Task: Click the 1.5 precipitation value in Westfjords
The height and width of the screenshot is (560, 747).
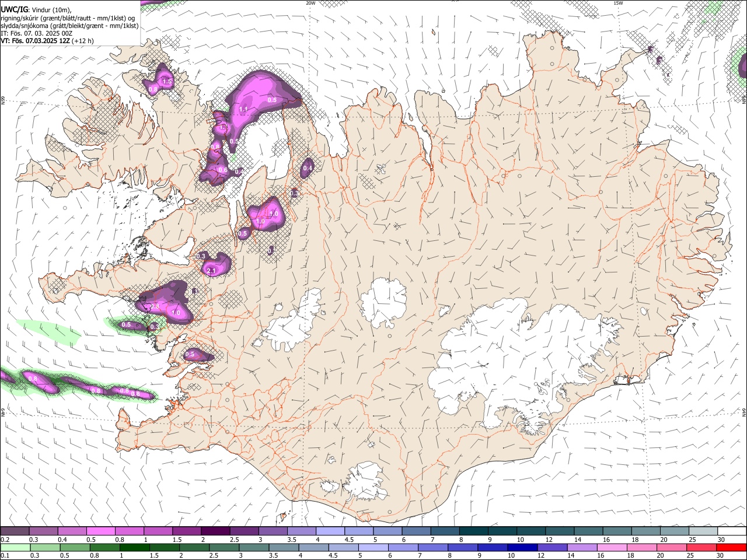Action: click(167, 82)
